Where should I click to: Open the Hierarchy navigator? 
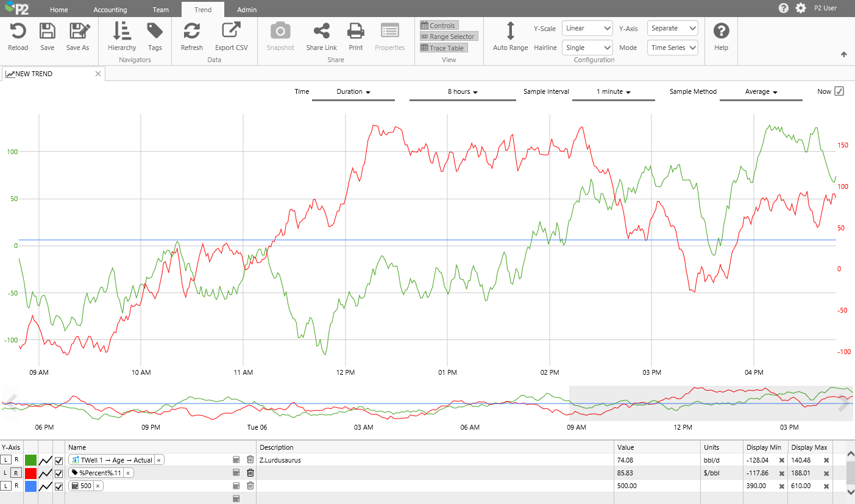[122, 32]
